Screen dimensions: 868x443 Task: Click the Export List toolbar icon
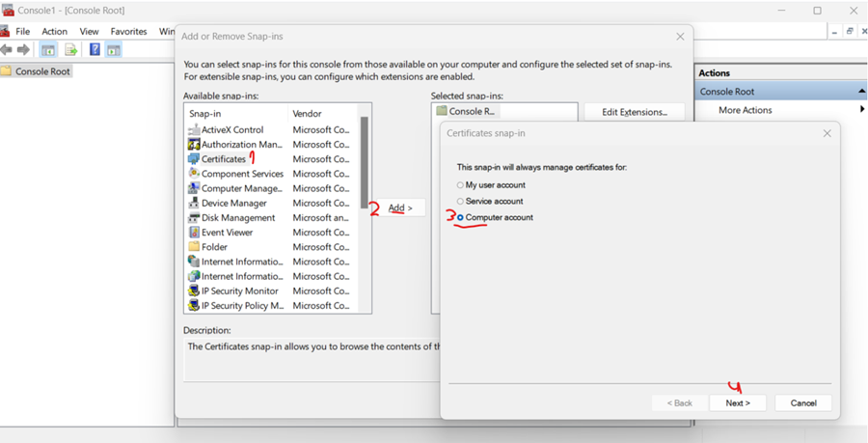click(x=70, y=50)
